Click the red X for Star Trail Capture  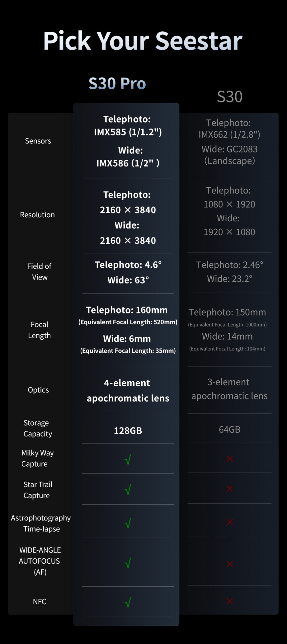(x=230, y=489)
